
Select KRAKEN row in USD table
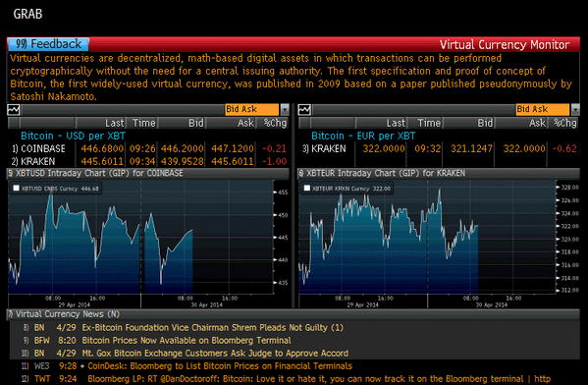[x=148, y=161]
